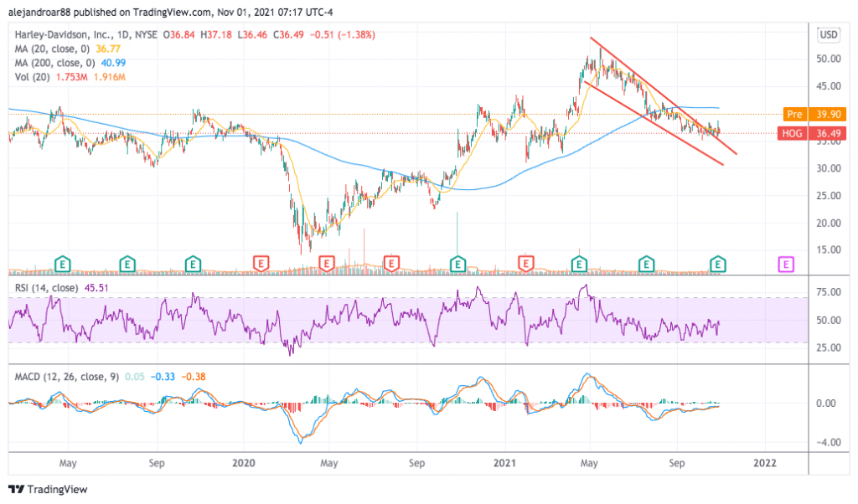Click the upper red trendline of the channel
The width and height of the screenshot is (858, 504).
click(x=664, y=96)
